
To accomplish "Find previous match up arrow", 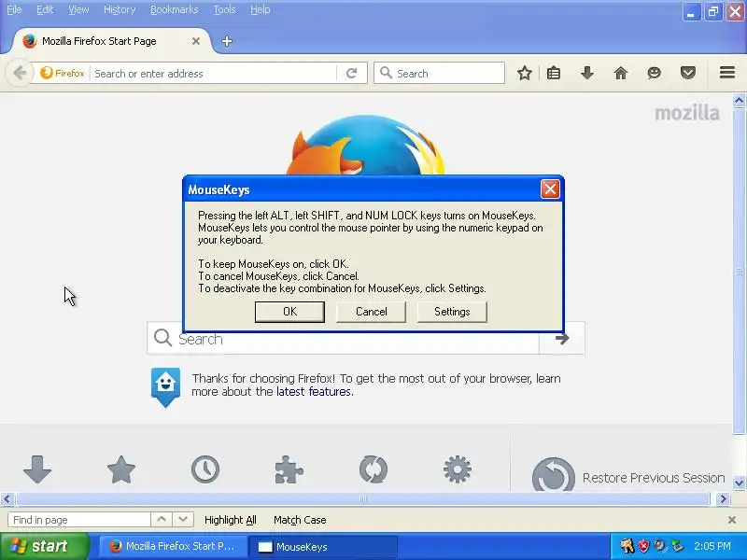I will [162, 520].
